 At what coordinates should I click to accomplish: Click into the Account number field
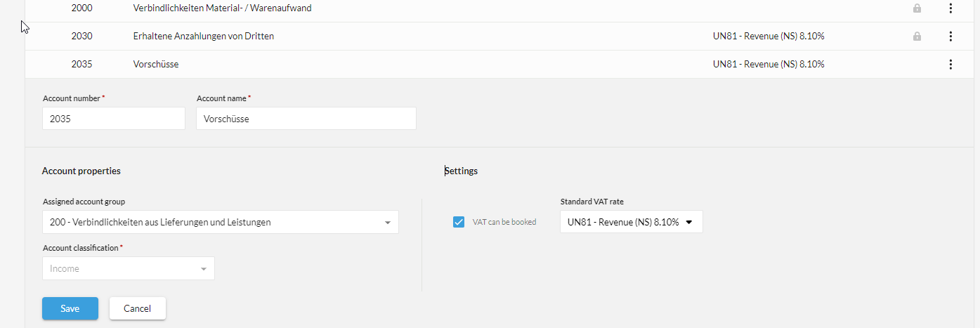click(113, 119)
